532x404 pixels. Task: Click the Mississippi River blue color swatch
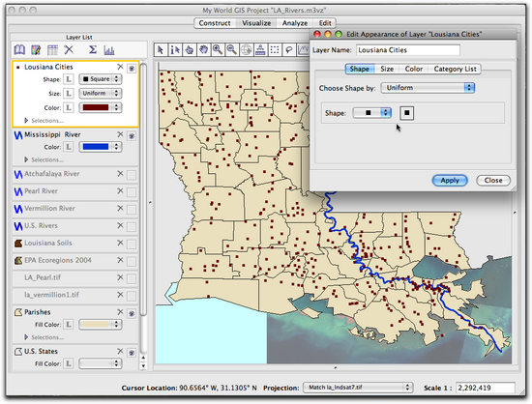(x=96, y=147)
